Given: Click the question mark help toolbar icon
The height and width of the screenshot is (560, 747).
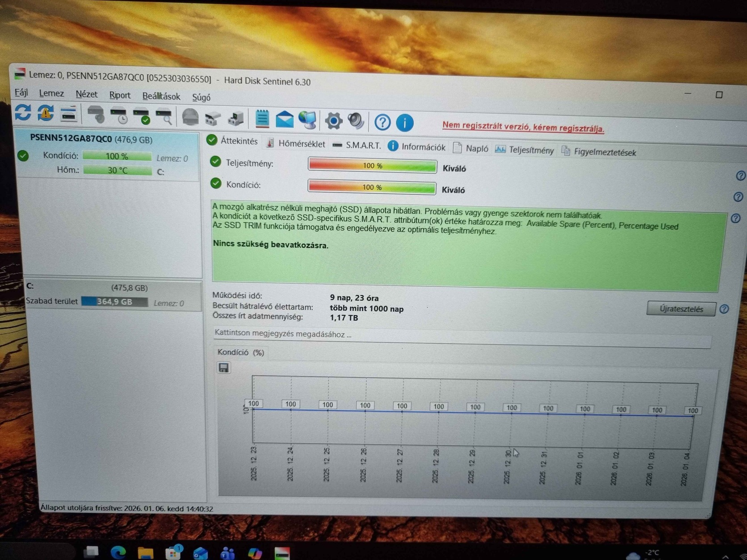Looking at the screenshot, I should (x=382, y=122).
